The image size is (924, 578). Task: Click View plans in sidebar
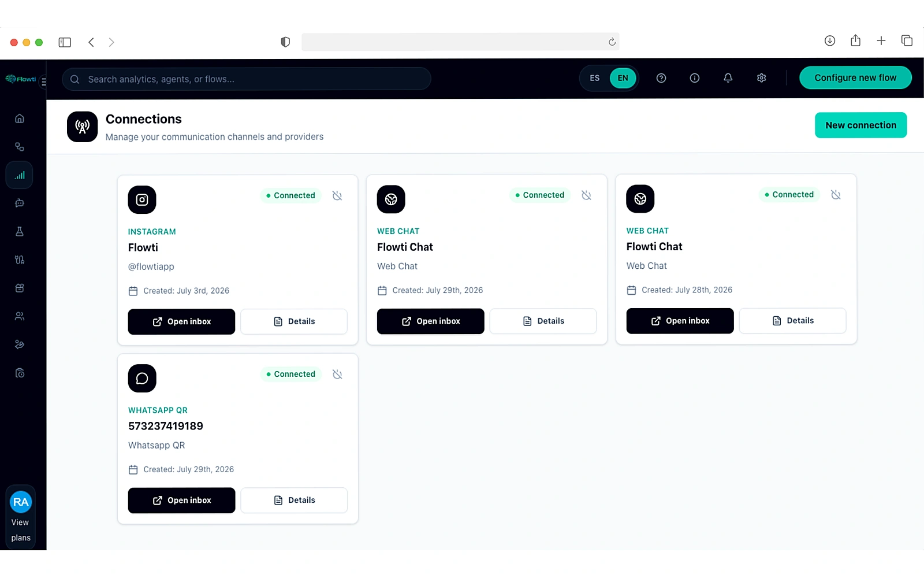20,530
